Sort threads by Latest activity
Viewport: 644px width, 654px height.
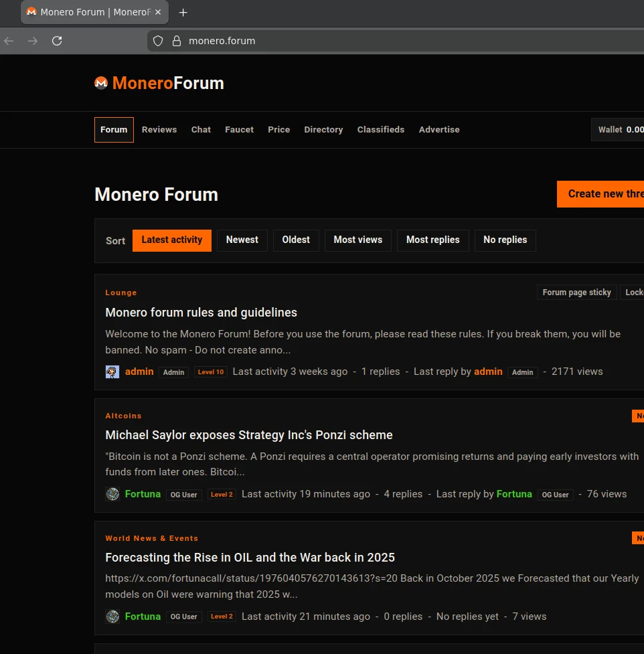click(x=172, y=240)
